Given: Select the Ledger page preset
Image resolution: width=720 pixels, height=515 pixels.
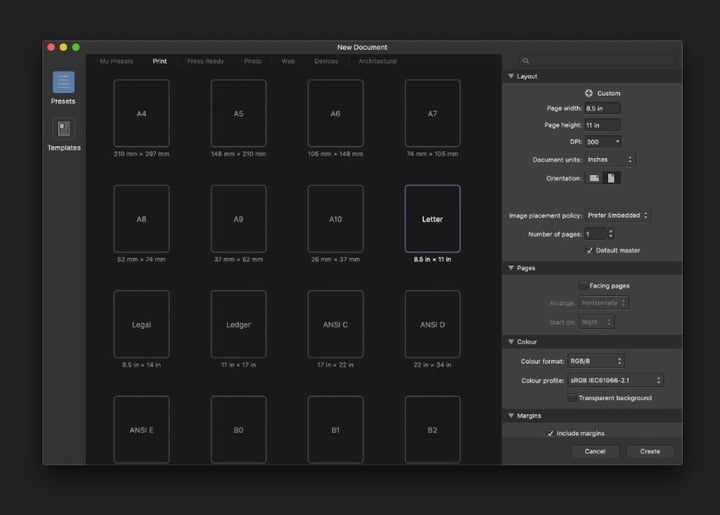Looking at the screenshot, I should (x=238, y=324).
